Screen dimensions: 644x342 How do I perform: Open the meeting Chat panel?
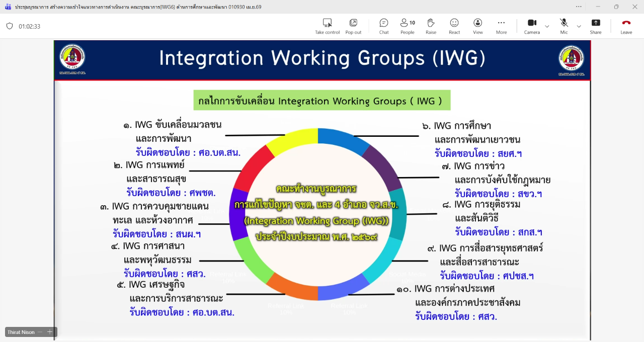[x=384, y=26]
